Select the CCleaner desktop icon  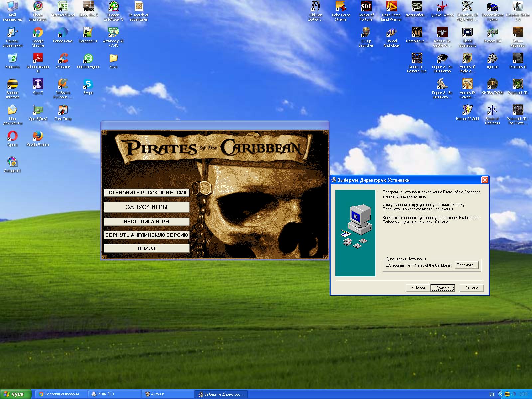(x=63, y=61)
